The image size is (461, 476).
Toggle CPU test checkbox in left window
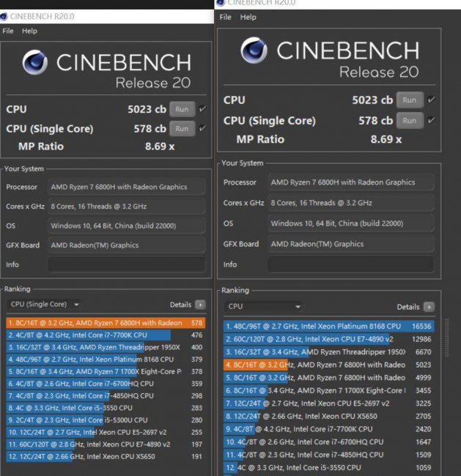(x=202, y=108)
